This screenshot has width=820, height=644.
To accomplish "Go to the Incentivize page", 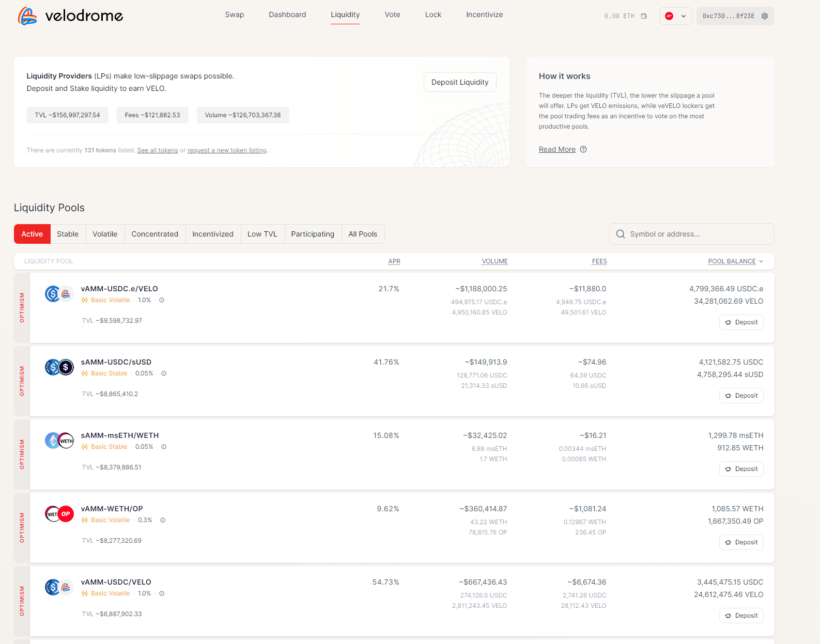I will point(485,14).
